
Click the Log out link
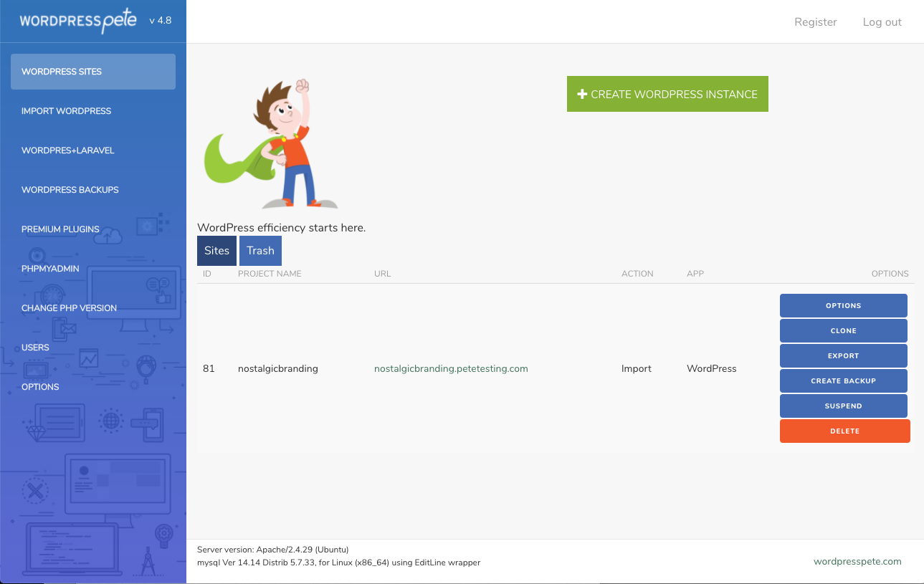coord(882,22)
